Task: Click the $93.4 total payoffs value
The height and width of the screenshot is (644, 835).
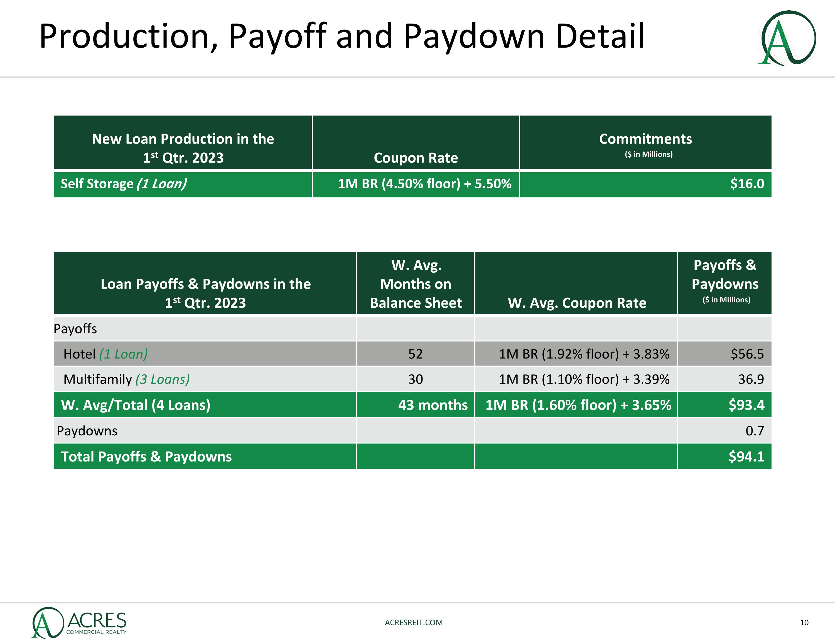Action: pyautogui.click(x=746, y=405)
